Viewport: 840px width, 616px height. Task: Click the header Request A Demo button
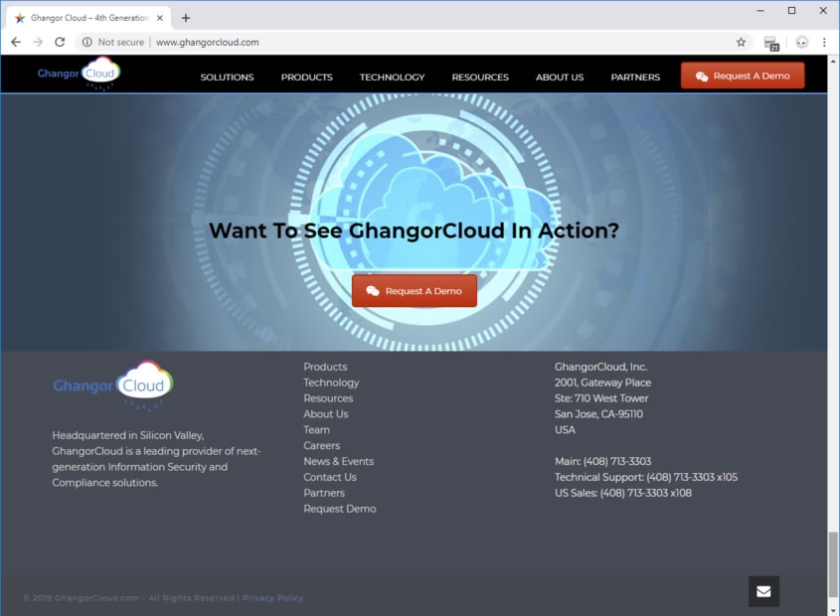[x=743, y=77]
